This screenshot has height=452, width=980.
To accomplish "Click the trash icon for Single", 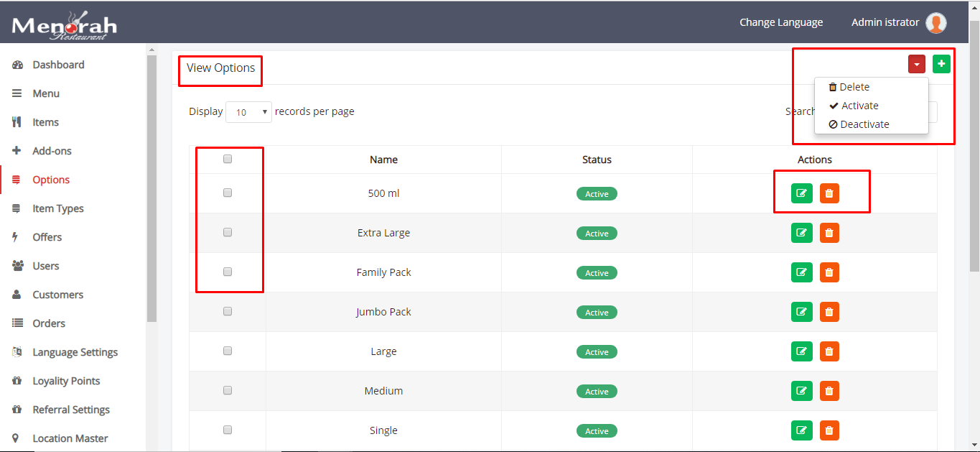I will click(x=829, y=430).
